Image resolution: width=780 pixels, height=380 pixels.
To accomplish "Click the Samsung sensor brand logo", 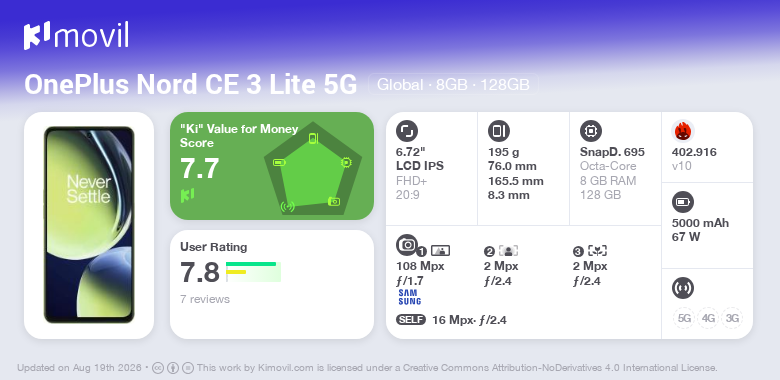I will pyautogui.click(x=409, y=297).
